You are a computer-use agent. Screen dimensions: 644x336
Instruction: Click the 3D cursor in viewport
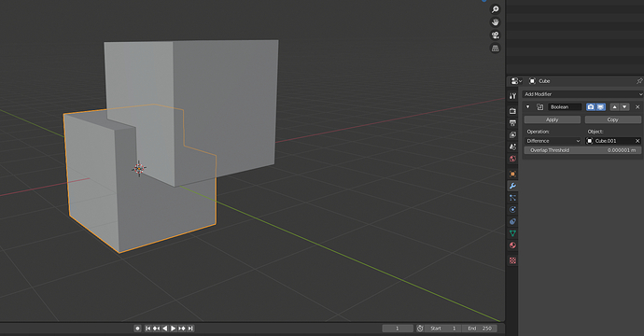click(x=139, y=168)
